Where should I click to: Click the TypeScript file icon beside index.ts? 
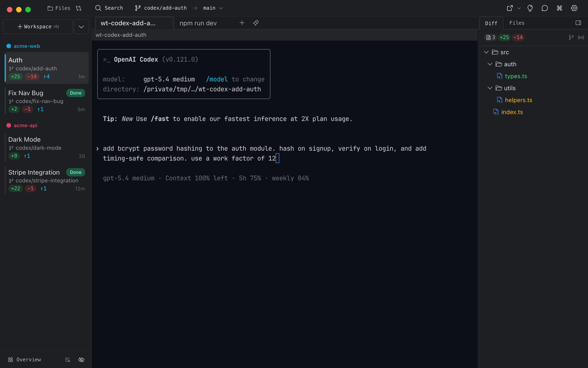[496, 112]
